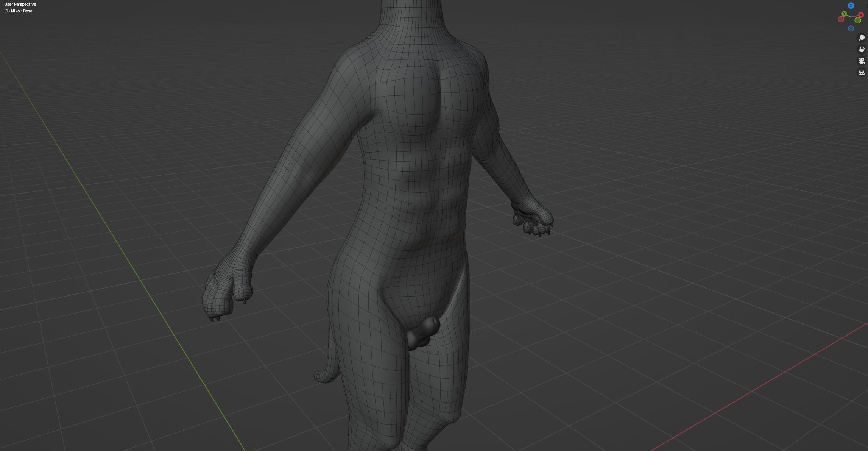Viewport: 868px width, 451px height.
Task: Click the "User Perspective" viewport label
Action: click(20, 4)
